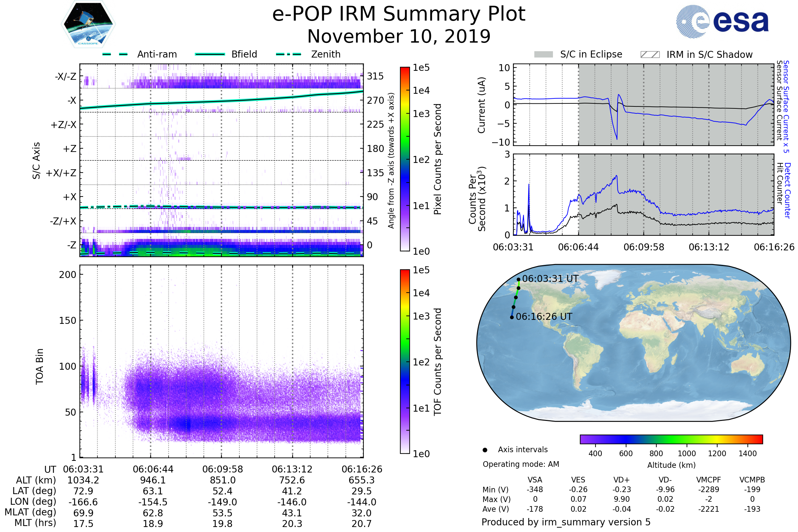The width and height of the screenshot is (798, 532).
Task: Click the ESA logo
Action: 722,21
